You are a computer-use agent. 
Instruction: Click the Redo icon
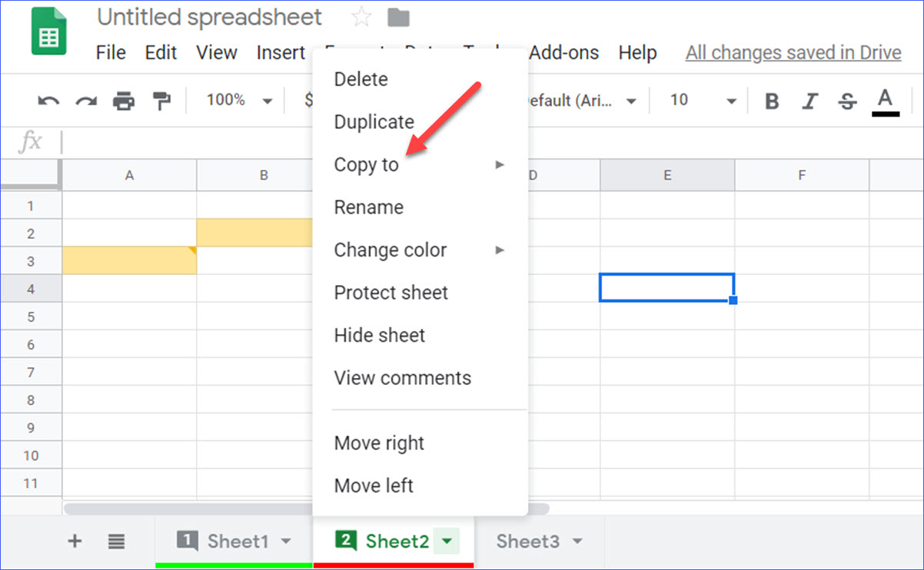(x=85, y=100)
